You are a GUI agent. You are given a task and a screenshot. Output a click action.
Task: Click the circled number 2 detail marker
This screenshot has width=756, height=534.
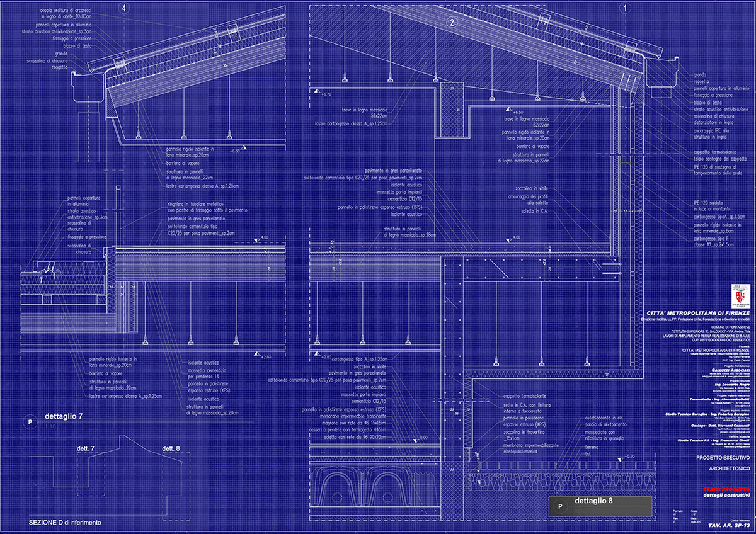click(452, 22)
